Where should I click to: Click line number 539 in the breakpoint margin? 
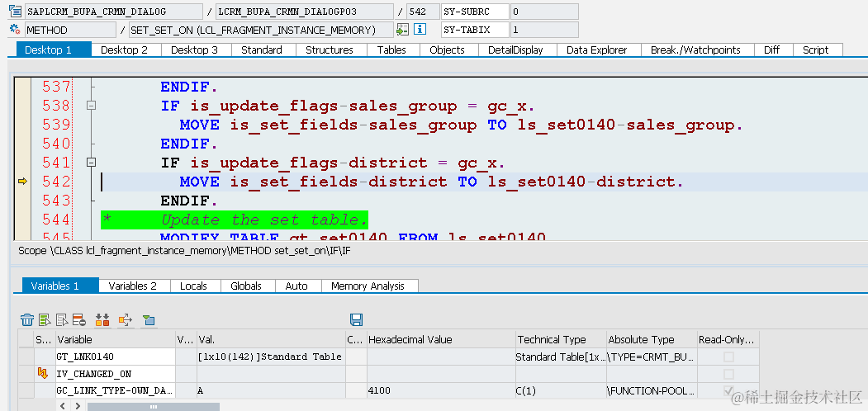[x=56, y=125]
